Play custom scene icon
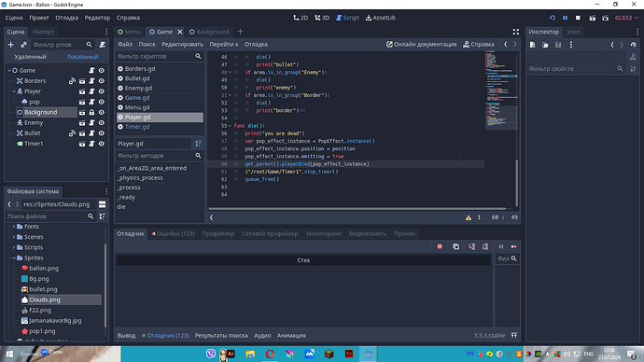The image size is (644, 362). coord(606,18)
